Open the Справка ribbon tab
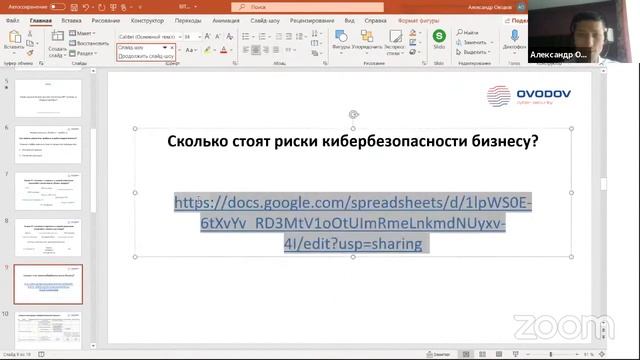 pyautogui.click(x=376, y=20)
